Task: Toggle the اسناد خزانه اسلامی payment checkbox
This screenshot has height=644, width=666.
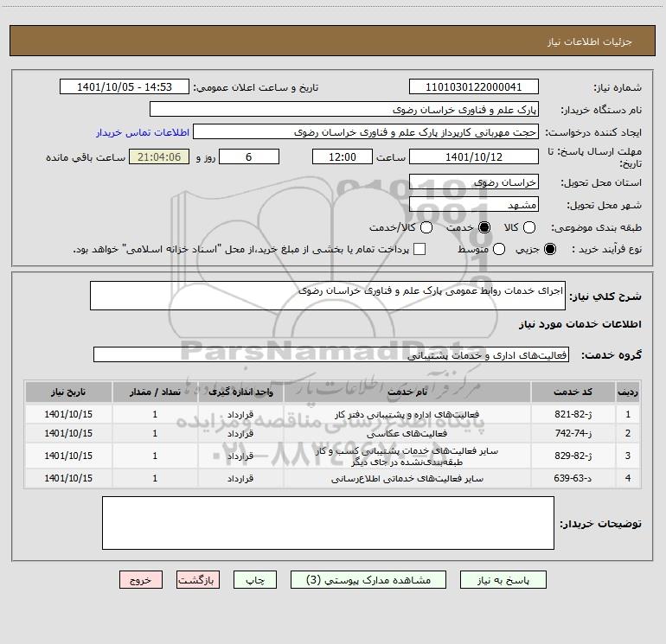Action: coord(419,249)
